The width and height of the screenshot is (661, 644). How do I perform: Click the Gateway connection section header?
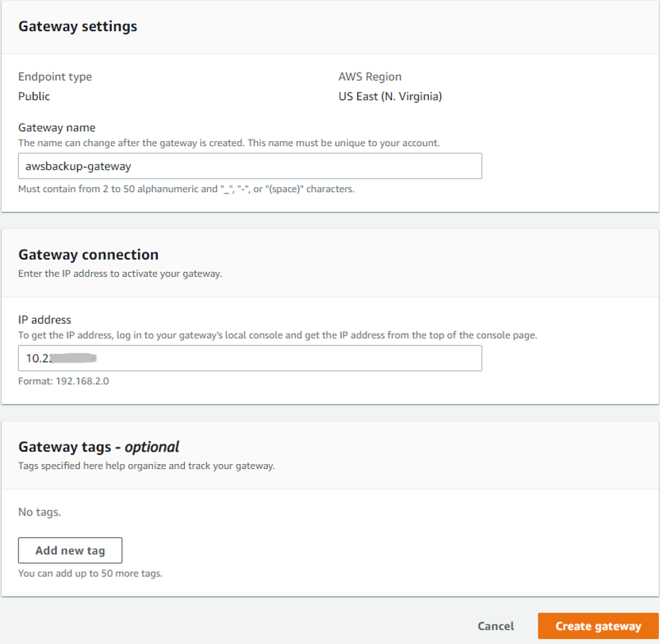(88, 255)
